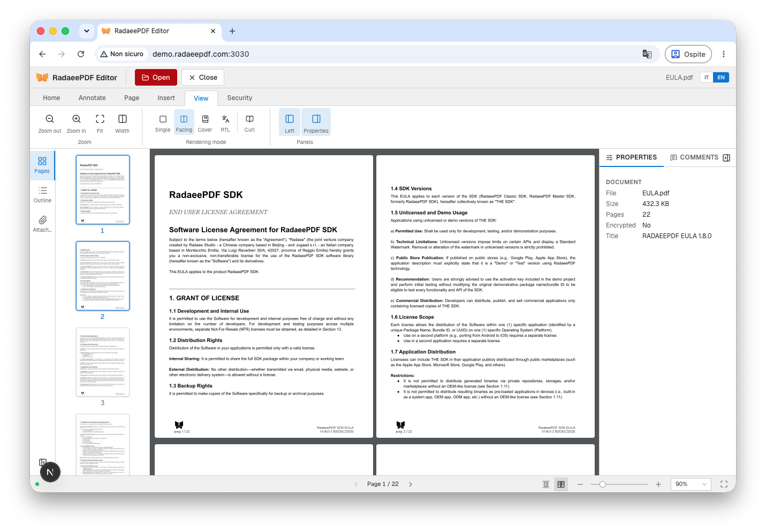
Task: Toggle the Properties panel visibility
Action: (316, 122)
